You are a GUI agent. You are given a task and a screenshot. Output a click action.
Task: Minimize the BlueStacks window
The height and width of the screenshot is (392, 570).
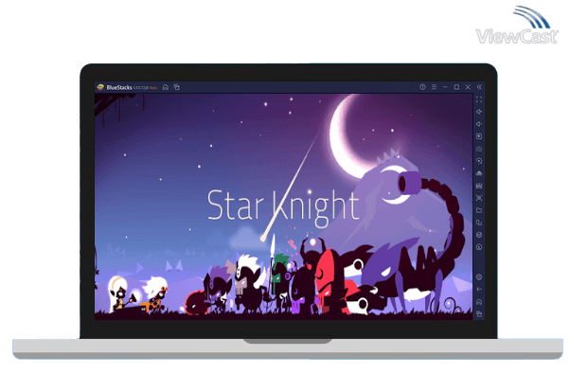pos(445,87)
